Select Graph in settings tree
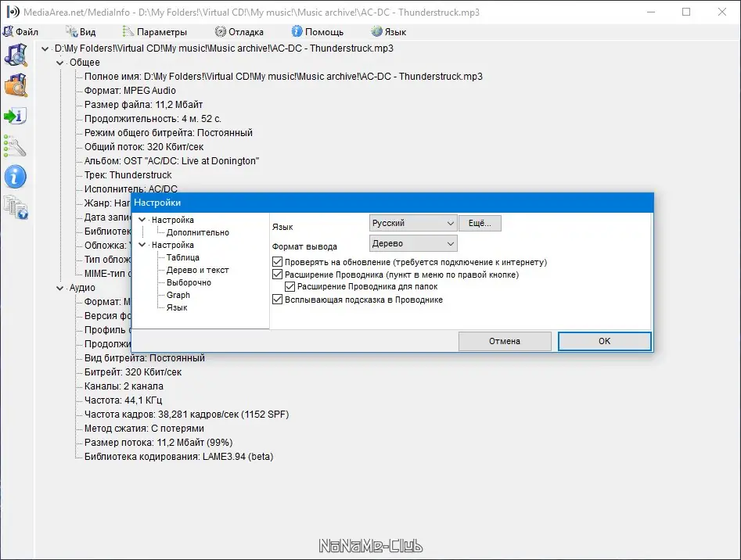This screenshot has height=560, width=741. pyautogui.click(x=178, y=295)
